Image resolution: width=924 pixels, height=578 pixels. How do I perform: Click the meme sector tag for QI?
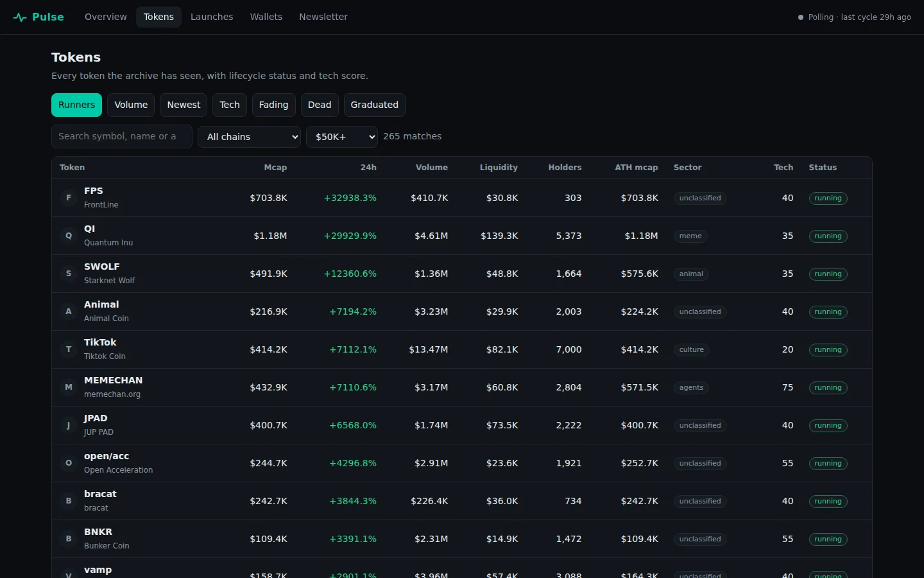point(690,236)
